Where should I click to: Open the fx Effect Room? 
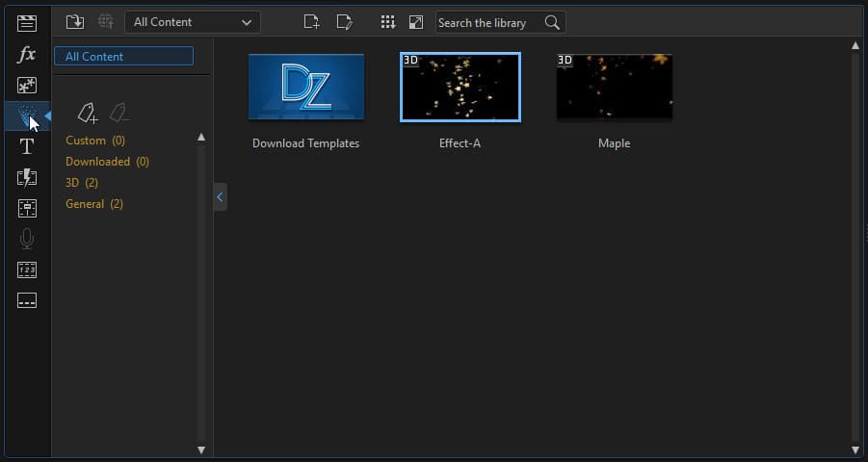27,54
